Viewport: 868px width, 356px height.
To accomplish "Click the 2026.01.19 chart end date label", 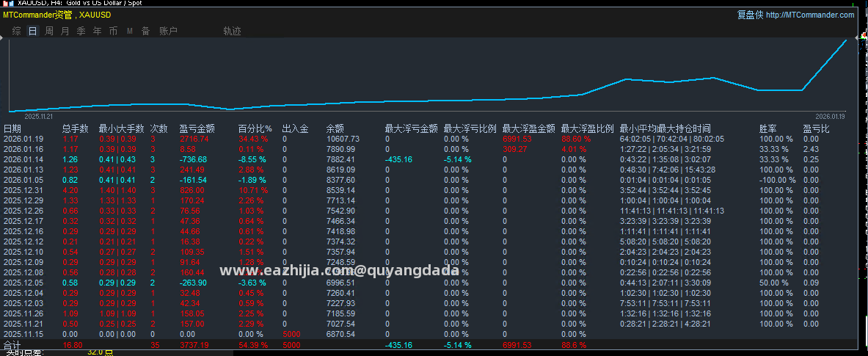I will (831, 117).
